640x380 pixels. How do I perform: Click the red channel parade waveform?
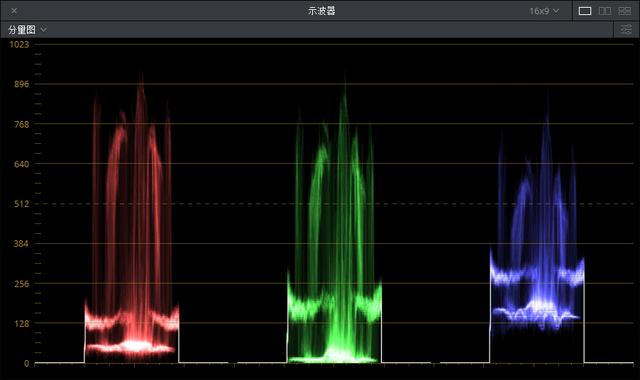pyautogui.click(x=131, y=220)
